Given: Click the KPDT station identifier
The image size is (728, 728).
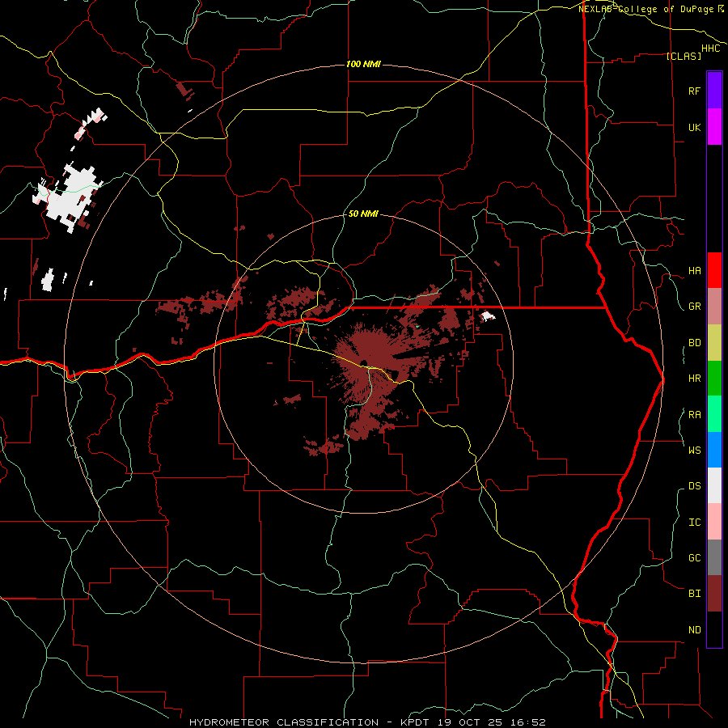Looking at the screenshot, I should 415,722.
